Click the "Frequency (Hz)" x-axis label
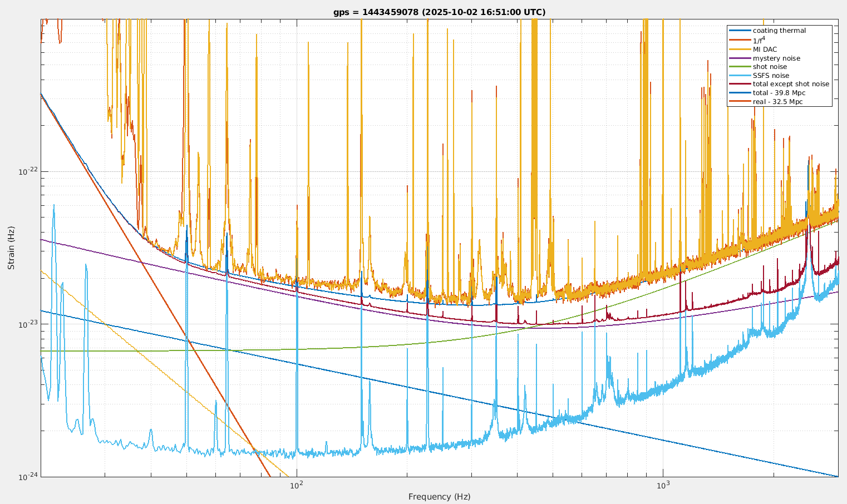The image size is (847, 504). click(x=439, y=497)
